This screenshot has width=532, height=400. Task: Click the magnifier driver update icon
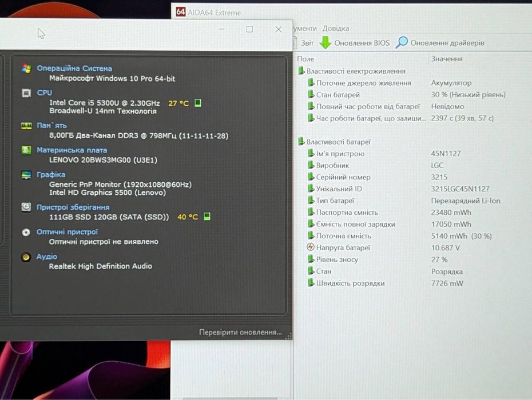(x=402, y=43)
